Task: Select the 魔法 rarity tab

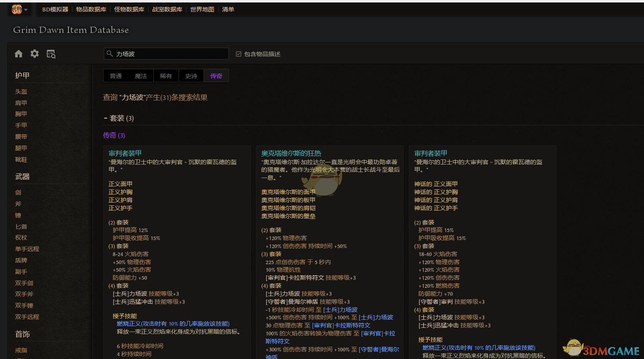Action: point(141,76)
